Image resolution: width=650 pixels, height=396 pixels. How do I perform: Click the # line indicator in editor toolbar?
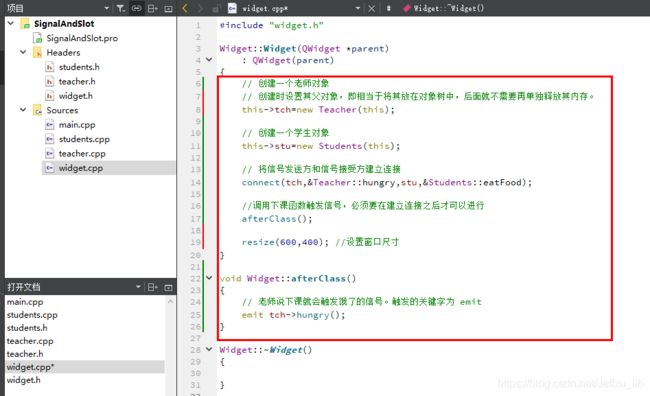click(x=388, y=8)
